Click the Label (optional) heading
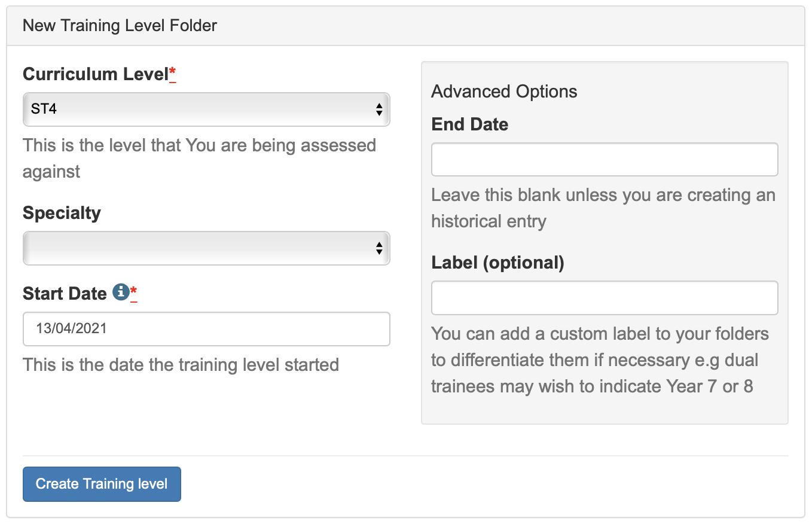Image resolution: width=812 pixels, height=524 pixels. click(497, 263)
